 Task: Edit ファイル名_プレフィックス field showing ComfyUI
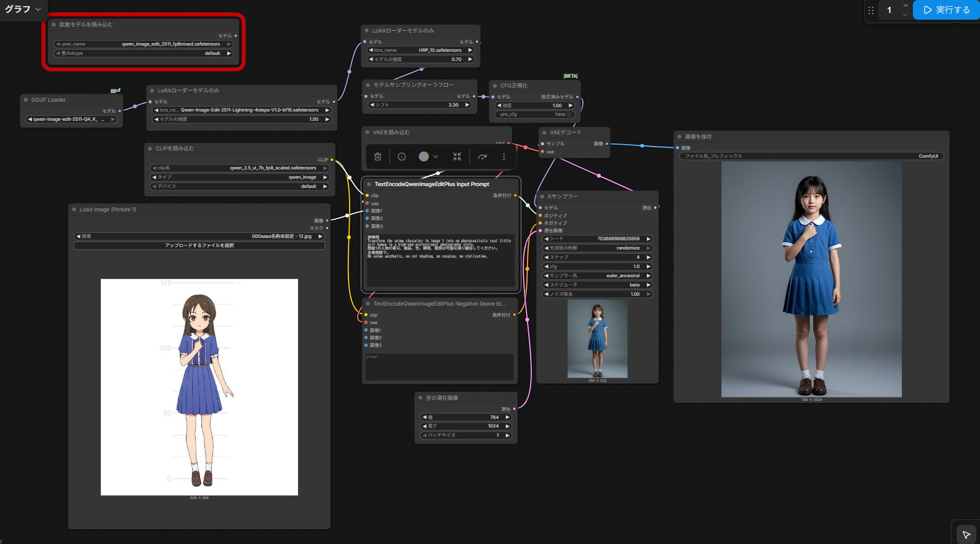click(811, 156)
